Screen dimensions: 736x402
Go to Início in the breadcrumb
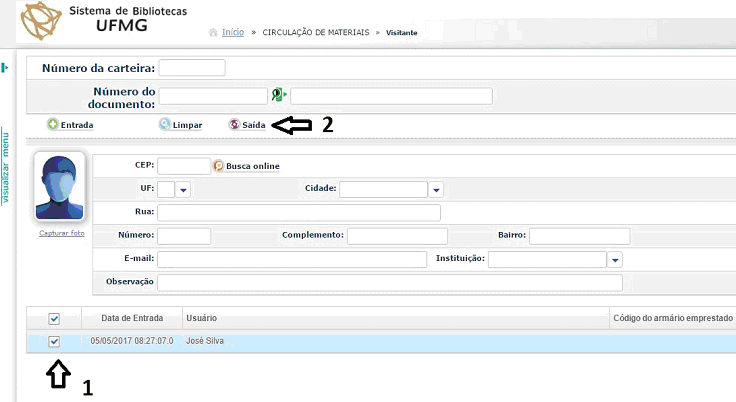click(232, 32)
